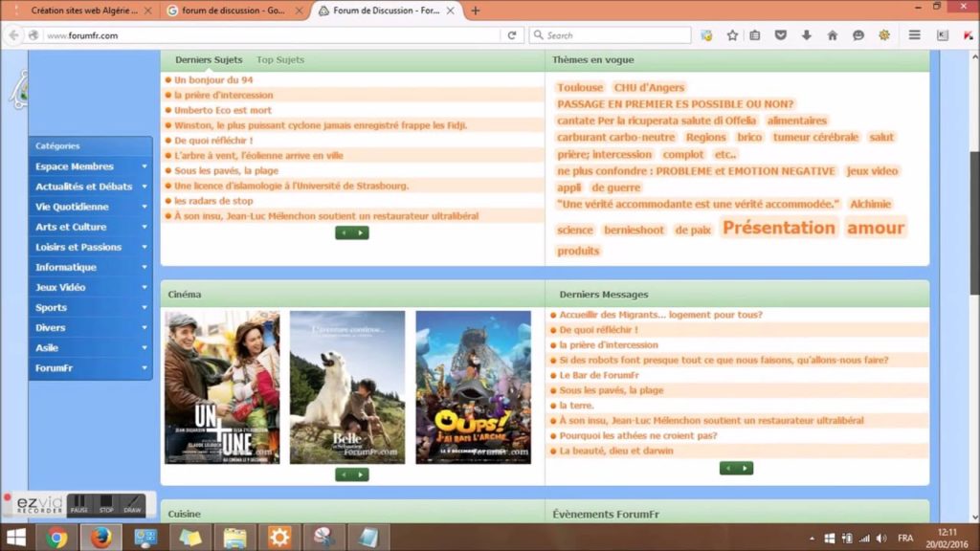Switch to the Top Sujets tab
980x551 pixels.
point(280,60)
